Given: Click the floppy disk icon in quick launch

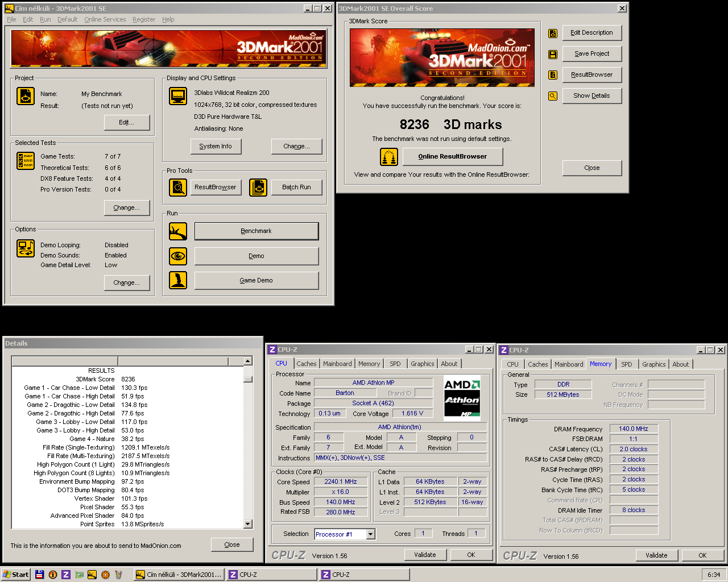Looking at the screenshot, I should 39,575.
